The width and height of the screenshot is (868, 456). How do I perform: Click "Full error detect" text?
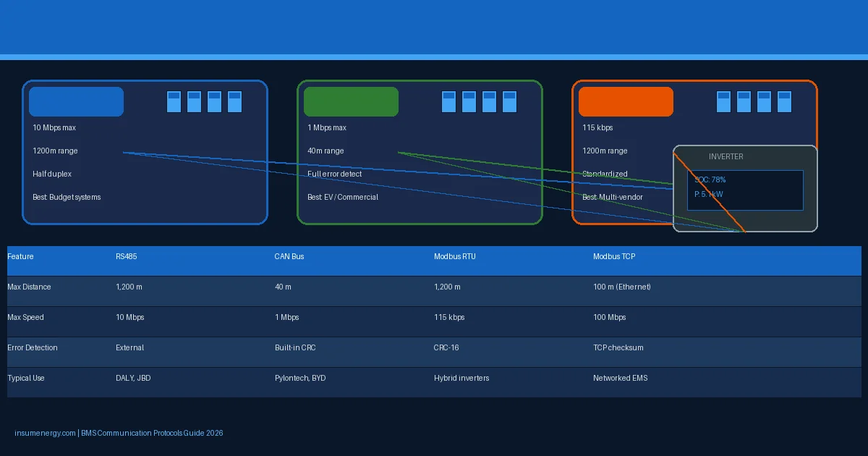pos(335,174)
